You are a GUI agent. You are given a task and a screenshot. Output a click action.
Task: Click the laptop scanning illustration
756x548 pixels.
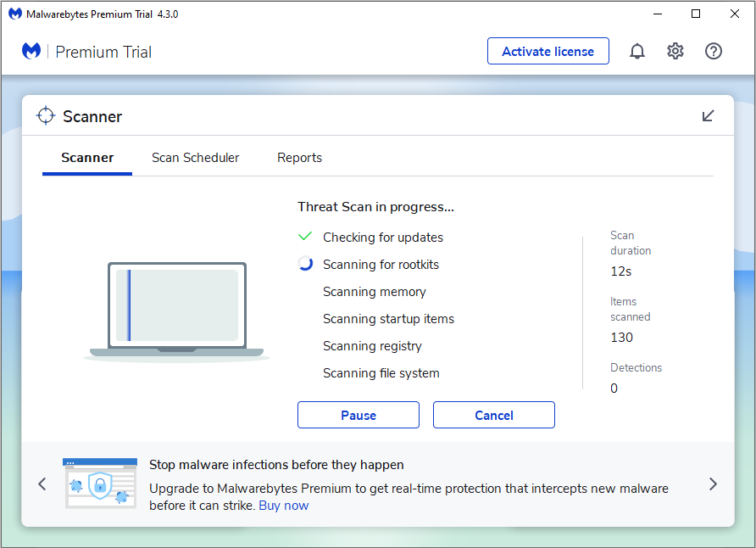[x=177, y=311]
